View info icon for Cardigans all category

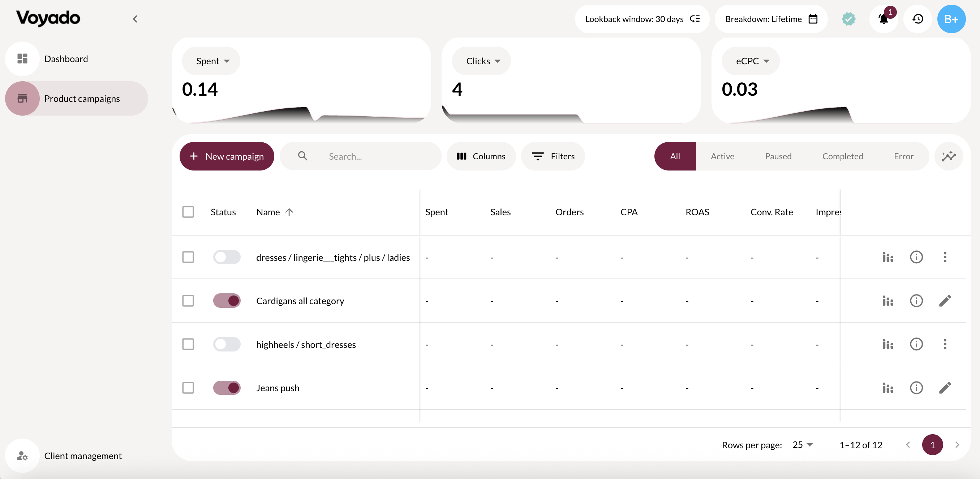(x=916, y=300)
